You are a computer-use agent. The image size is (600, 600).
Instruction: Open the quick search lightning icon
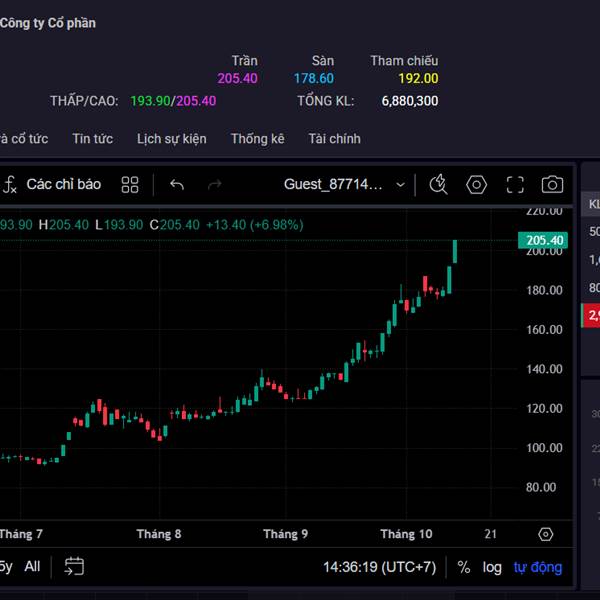pos(438,184)
